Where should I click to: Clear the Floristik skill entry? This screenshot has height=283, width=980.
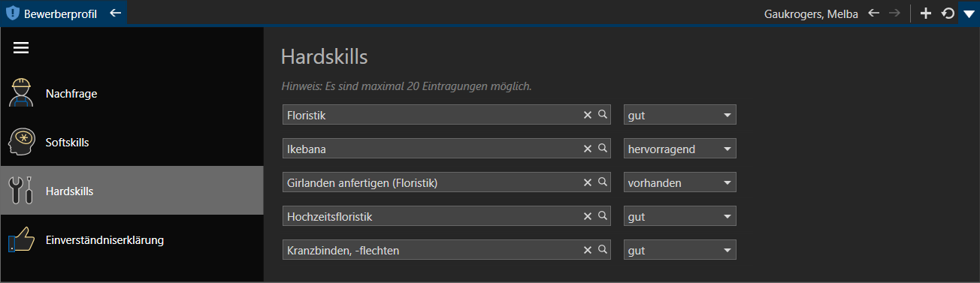[588, 115]
